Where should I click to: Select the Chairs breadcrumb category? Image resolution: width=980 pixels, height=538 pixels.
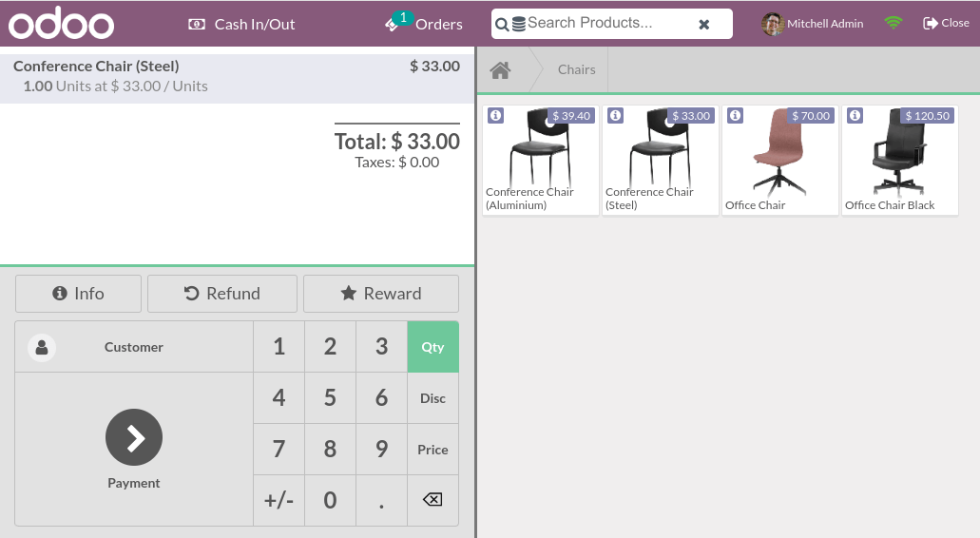coord(576,70)
